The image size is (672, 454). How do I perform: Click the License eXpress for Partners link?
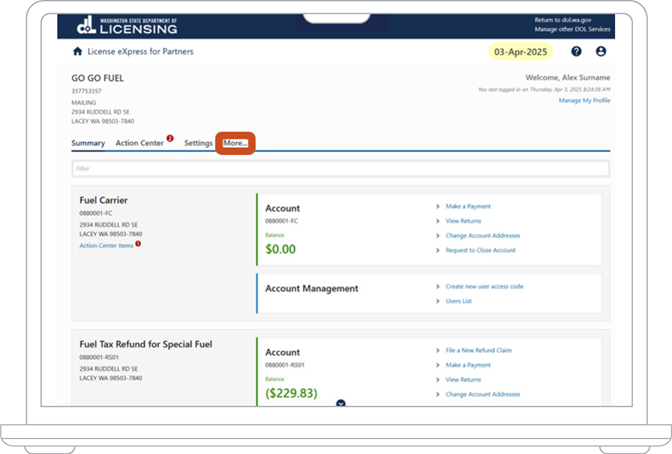point(140,51)
